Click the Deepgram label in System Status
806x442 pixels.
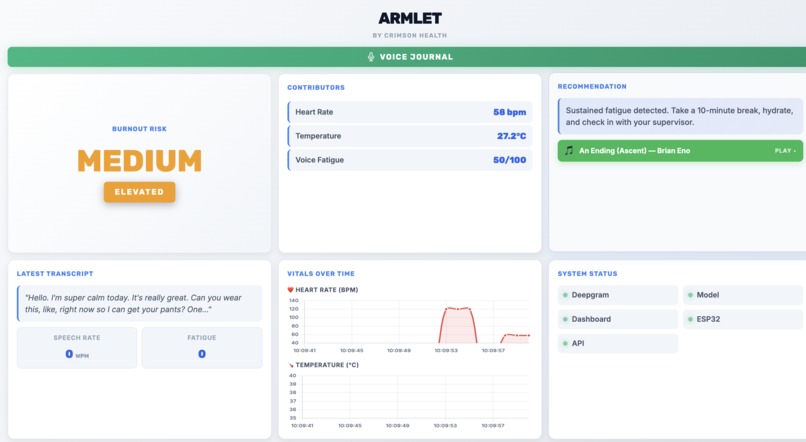tap(590, 295)
